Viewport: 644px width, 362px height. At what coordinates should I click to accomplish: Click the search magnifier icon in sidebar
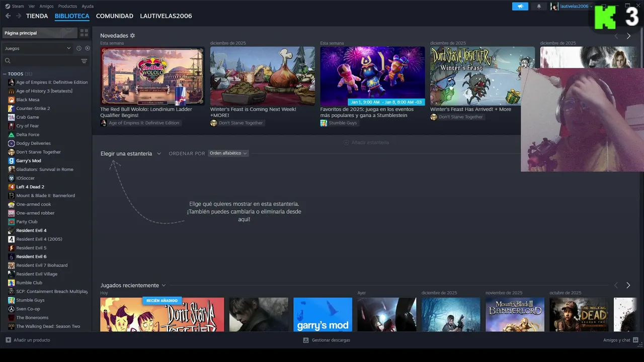tap(8, 61)
